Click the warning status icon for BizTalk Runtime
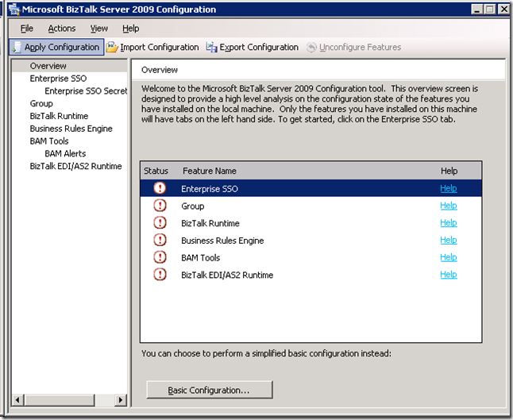The image size is (513, 420). 160,223
